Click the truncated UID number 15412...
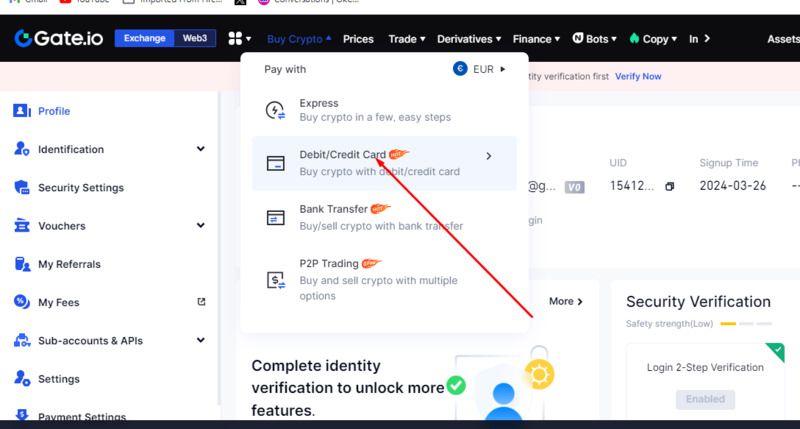 [632, 186]
